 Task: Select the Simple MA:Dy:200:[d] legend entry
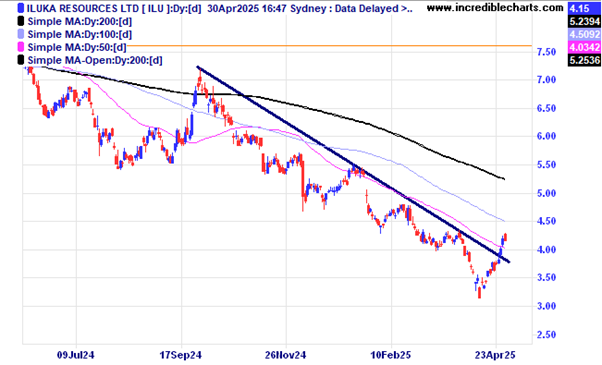point(79,21)
